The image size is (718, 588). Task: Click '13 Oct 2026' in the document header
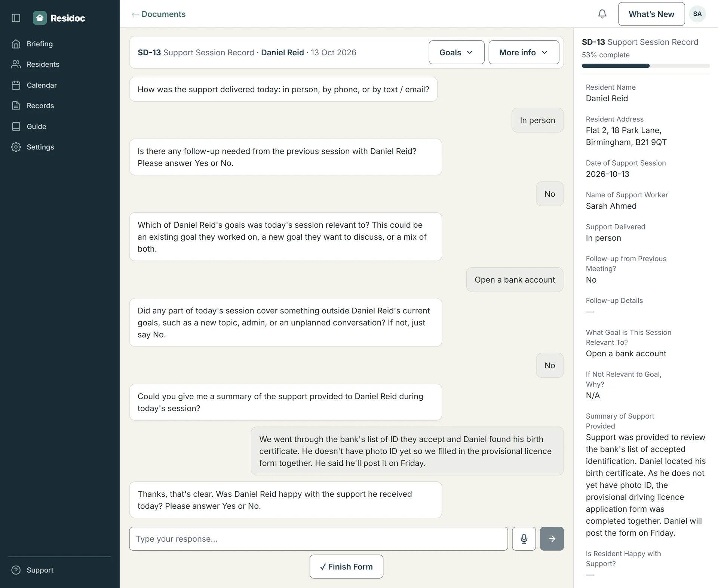[334, 52]
